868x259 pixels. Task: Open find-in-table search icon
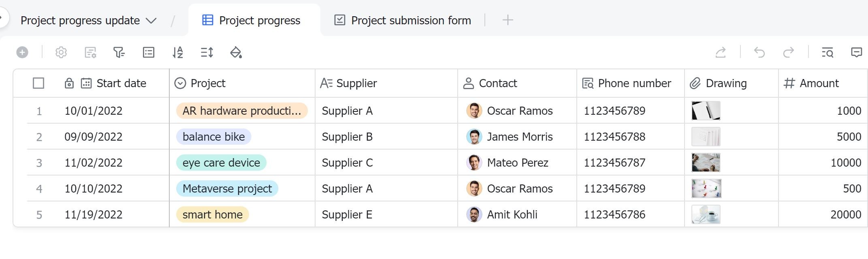[x=827, y=52]
